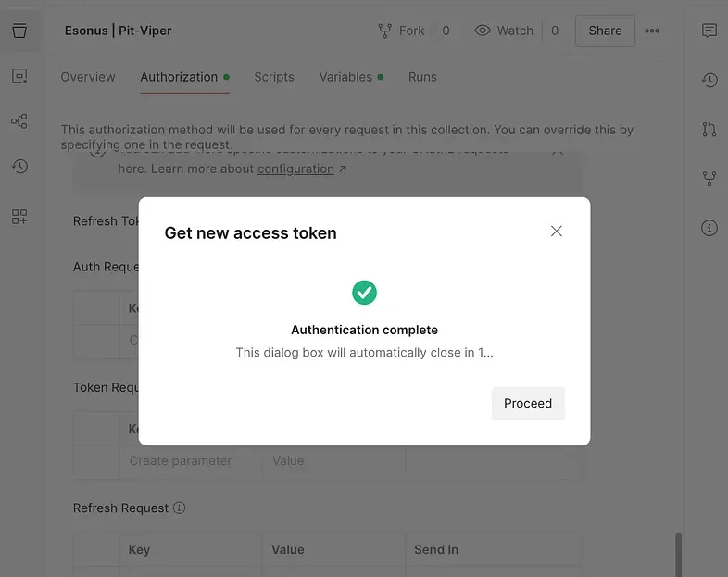Close the Get new access token dialog
The height and width of the screenshot is (577, 728).
coord(557,232)
